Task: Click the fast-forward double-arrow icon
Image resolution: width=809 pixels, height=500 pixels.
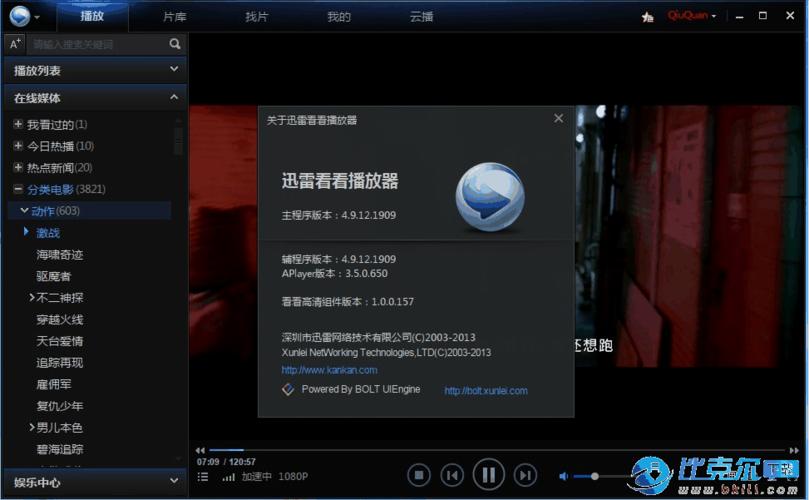Action: click(794, 450)
